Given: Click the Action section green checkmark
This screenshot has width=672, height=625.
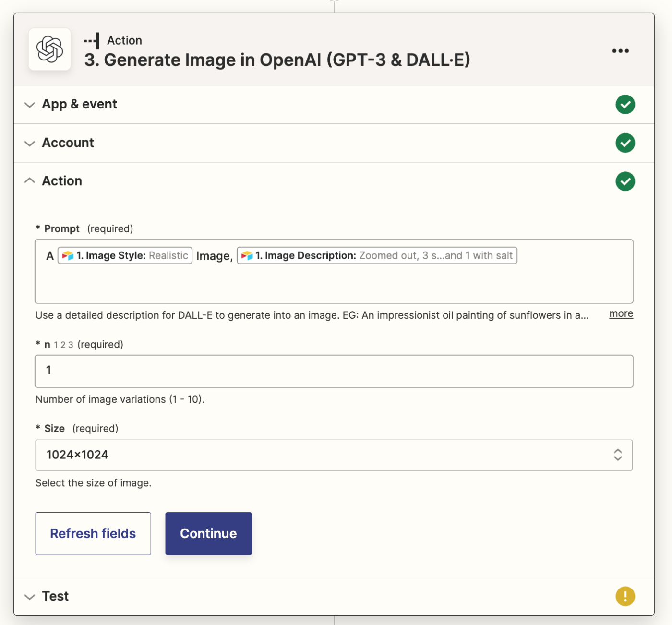Looking at the screenshot, I should click(625, 181).
